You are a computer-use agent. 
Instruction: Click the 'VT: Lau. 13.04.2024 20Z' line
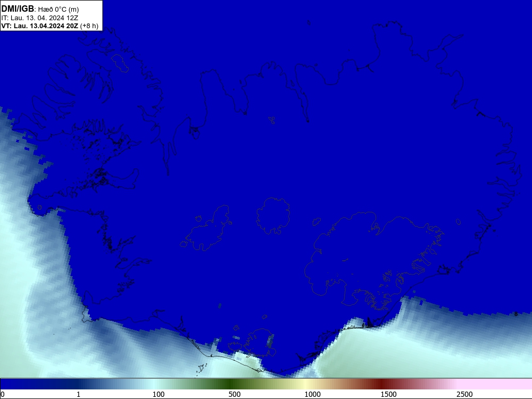(40, 26)
